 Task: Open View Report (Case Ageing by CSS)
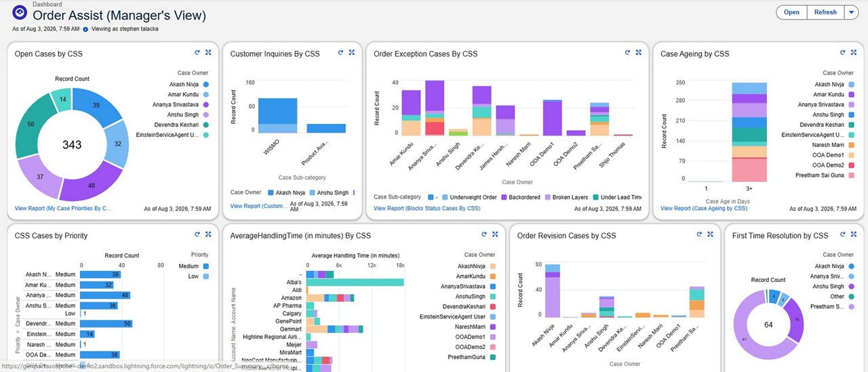coord(704,209)
